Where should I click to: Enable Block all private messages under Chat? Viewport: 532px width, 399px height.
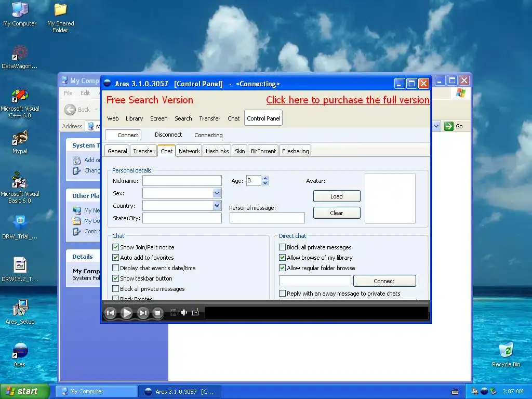115,289
